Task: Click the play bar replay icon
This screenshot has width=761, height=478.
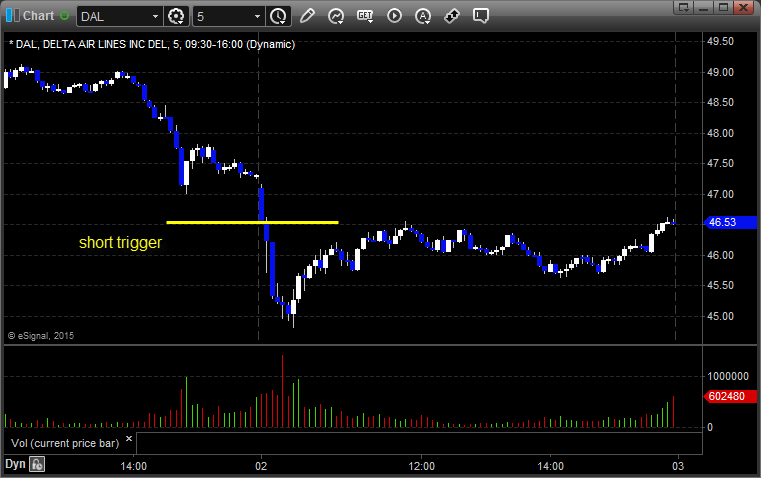Action: pyautogui.click(x=394, y=16)
